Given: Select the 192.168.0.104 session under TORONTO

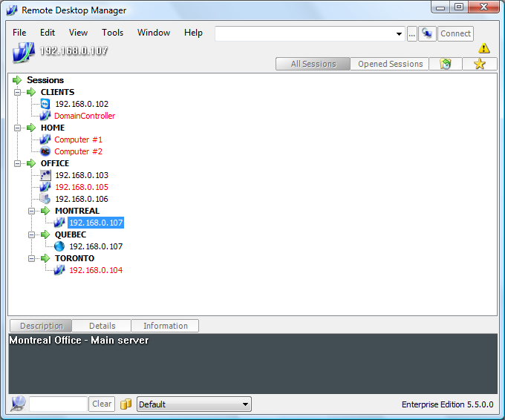Looking at the screenshot, I should coord(96,270).
